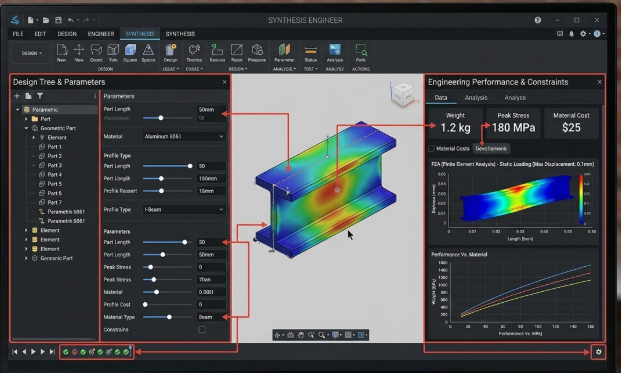Open the dropdown arrow beside the top-right gear

coord(589,34)
